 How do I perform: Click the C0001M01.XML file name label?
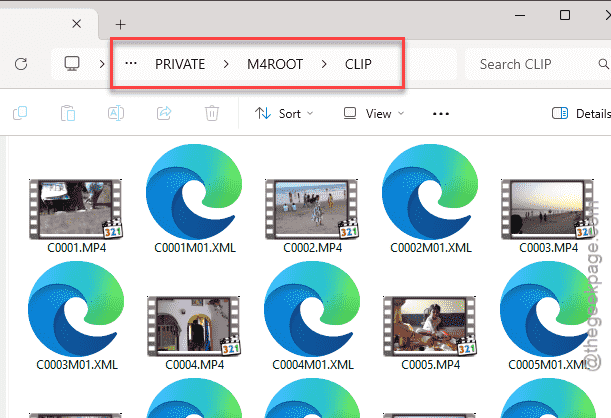[x=195, y=248]
